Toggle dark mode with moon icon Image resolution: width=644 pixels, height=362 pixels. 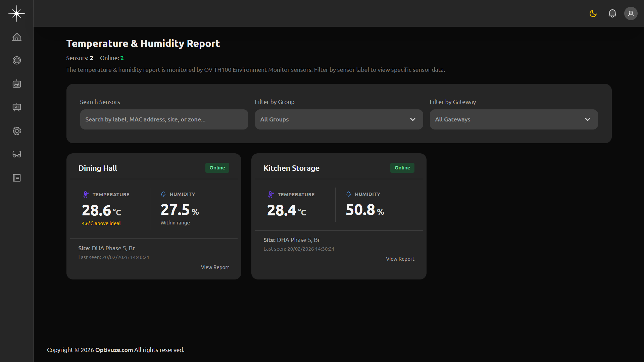pos(593,13)
